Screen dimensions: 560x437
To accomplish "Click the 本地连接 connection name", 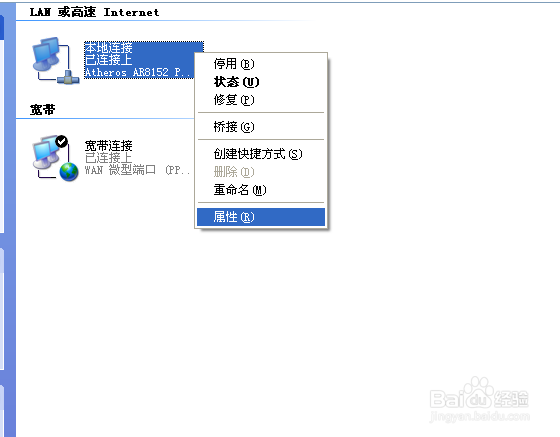I will [109, 48].
